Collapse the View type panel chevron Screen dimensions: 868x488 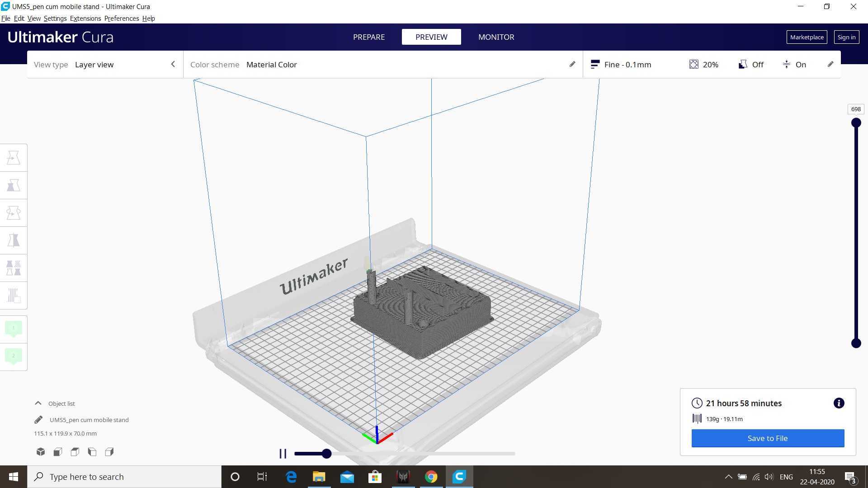pyautogui.click(x=173, y=64)
